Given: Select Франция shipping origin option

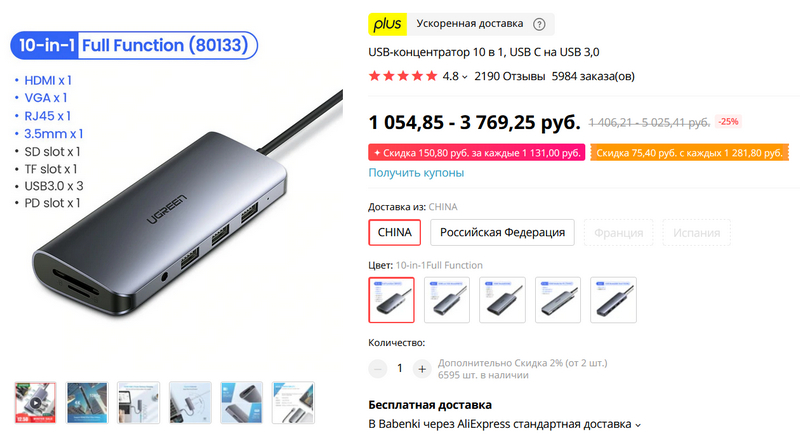Looking at the screenshot, I should tap(618, 233).
